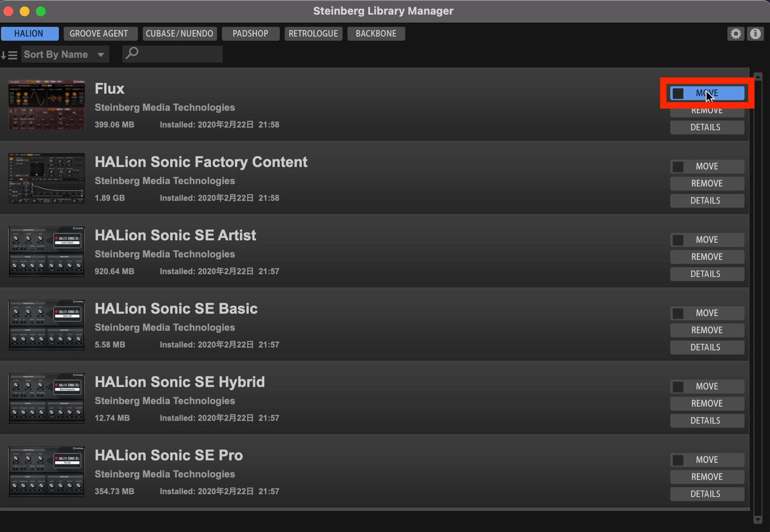Show DETAILS for HALion Sonic SE Pro

point(707,494)
